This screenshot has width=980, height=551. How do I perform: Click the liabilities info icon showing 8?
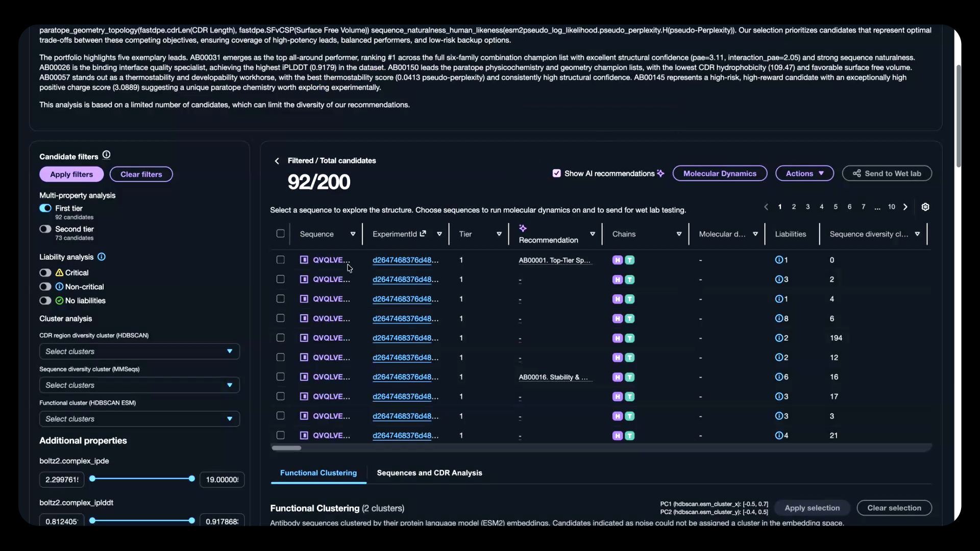(779, 319)
